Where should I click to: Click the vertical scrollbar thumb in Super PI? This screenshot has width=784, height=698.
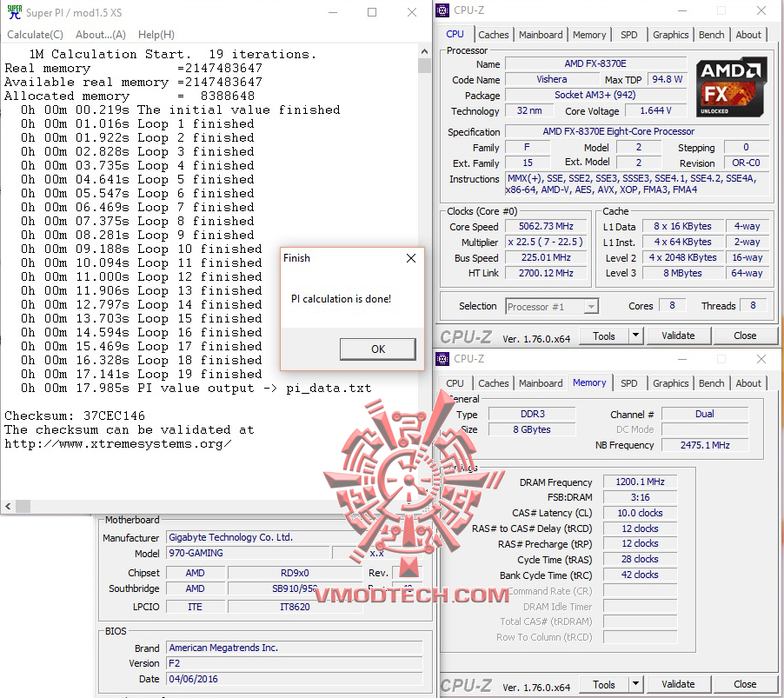pyautogui.click(x=424, y=65)
